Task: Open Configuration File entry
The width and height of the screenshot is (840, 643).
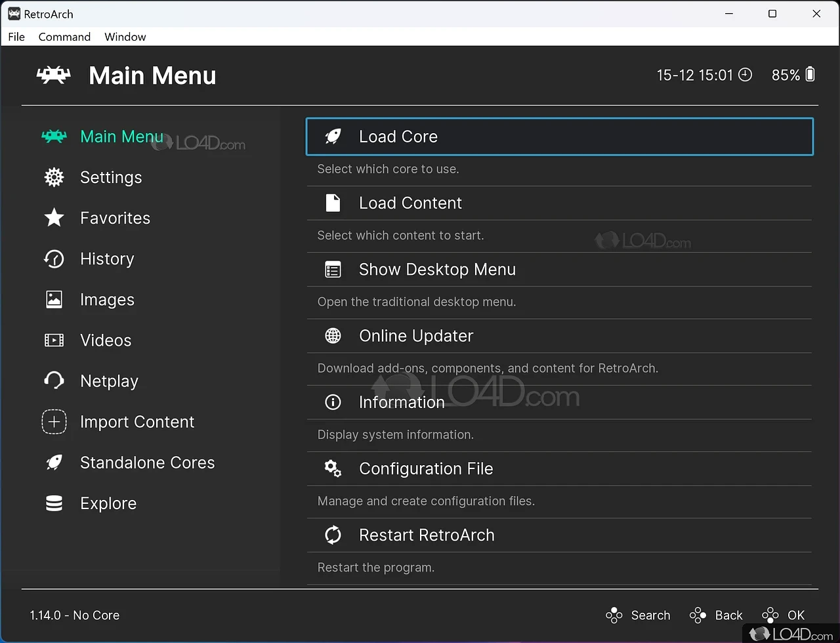Action: (x=560, y=468)
